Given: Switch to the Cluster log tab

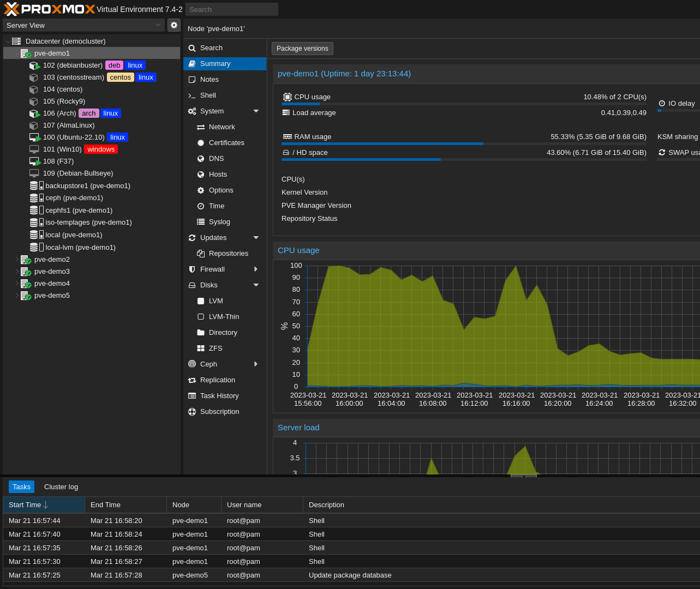Looking at the screenshot, I should point(61,487).
